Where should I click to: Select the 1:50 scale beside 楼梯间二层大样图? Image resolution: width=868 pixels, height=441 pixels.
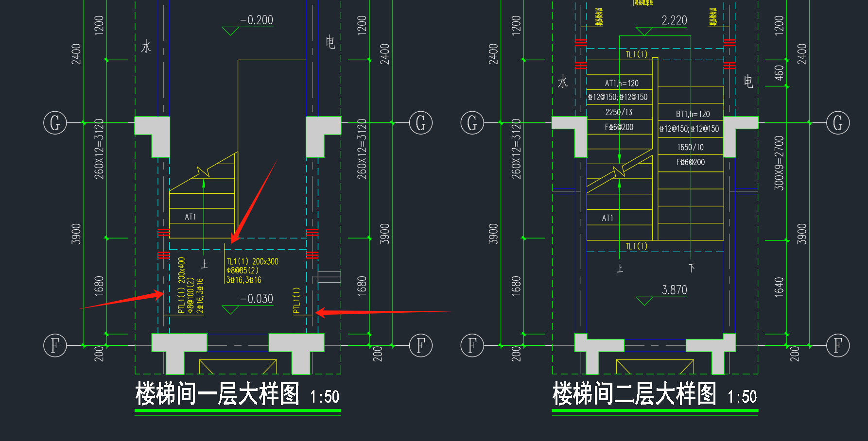(x=742, y=397)
